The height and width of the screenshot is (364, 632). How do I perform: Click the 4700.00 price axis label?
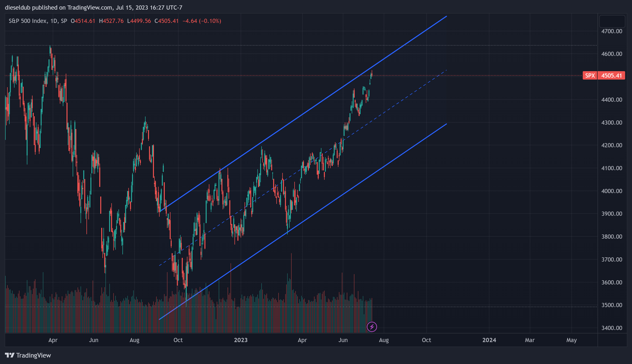click(612, 31)
